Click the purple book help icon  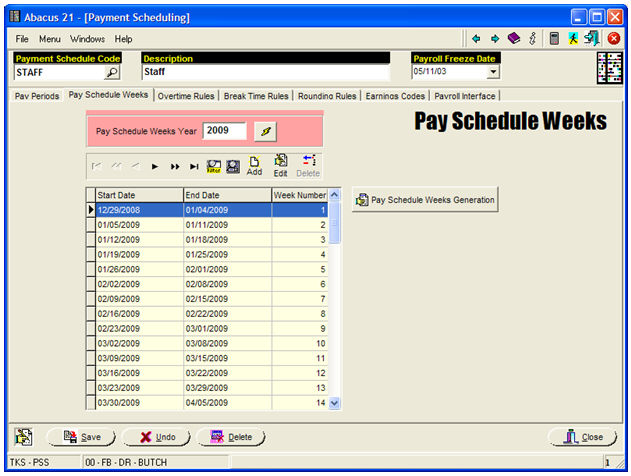[x=513, y=39]
